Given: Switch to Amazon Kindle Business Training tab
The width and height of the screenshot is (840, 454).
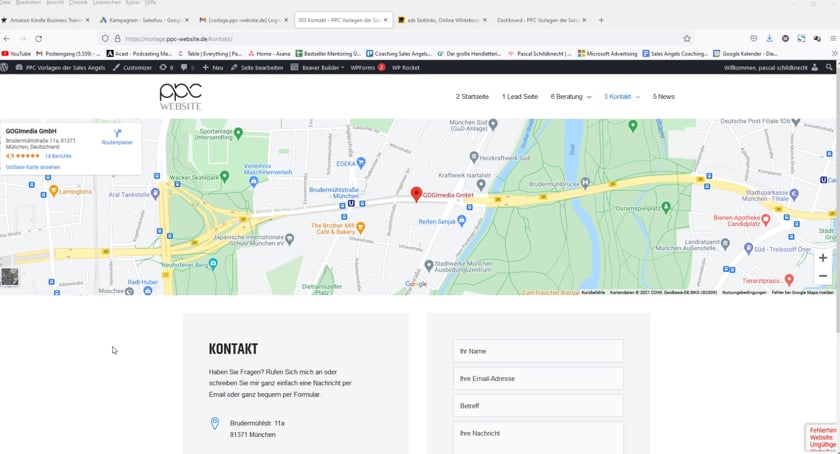Looking at the screenshot, I should coord(46,20).
